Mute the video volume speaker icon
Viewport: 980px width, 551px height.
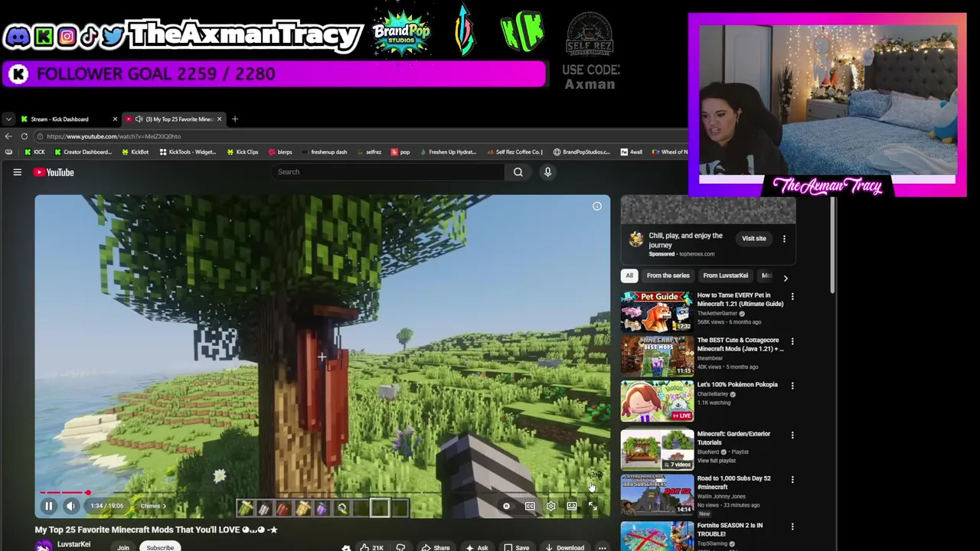70,506
